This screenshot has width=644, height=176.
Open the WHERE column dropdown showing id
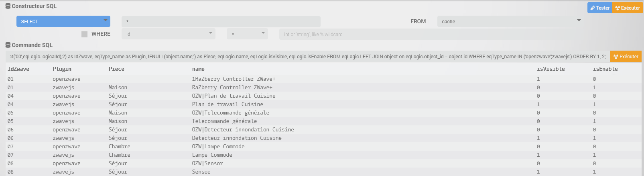169,34
